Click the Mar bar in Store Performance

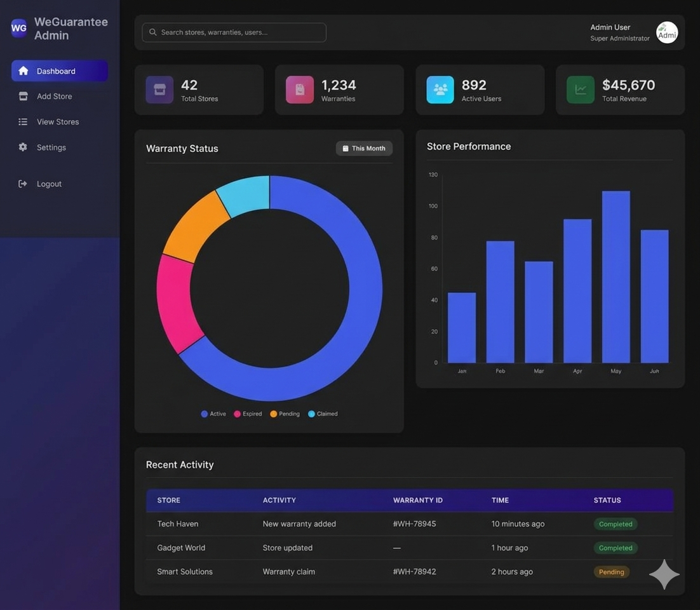pos(539,312)
